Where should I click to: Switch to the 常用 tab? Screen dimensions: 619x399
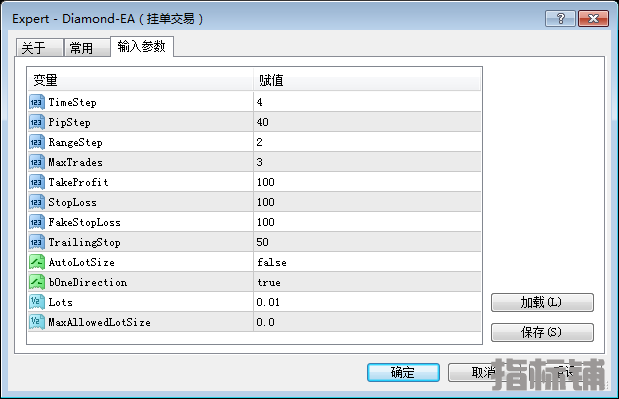(x=87, y=48)
